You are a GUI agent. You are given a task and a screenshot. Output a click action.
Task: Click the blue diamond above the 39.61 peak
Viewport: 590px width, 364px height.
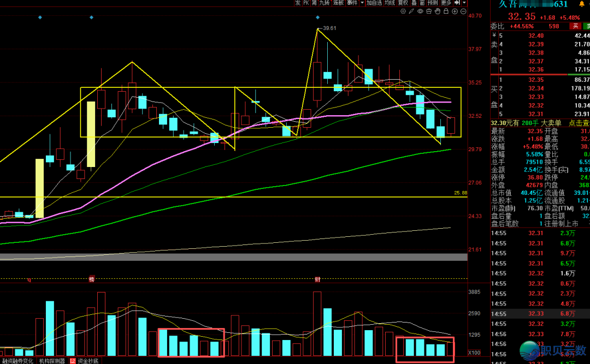coord(317,17)
